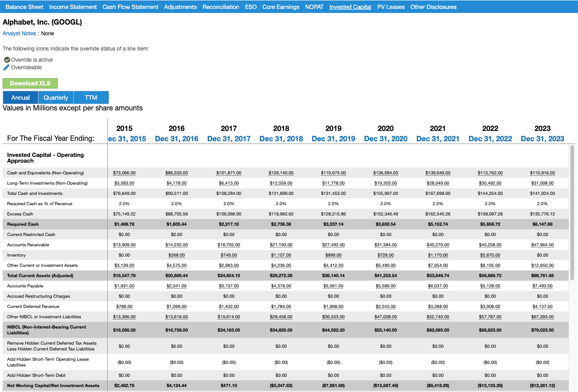Click 2022 Inventory value $2,670.00

tap(490, 255)
